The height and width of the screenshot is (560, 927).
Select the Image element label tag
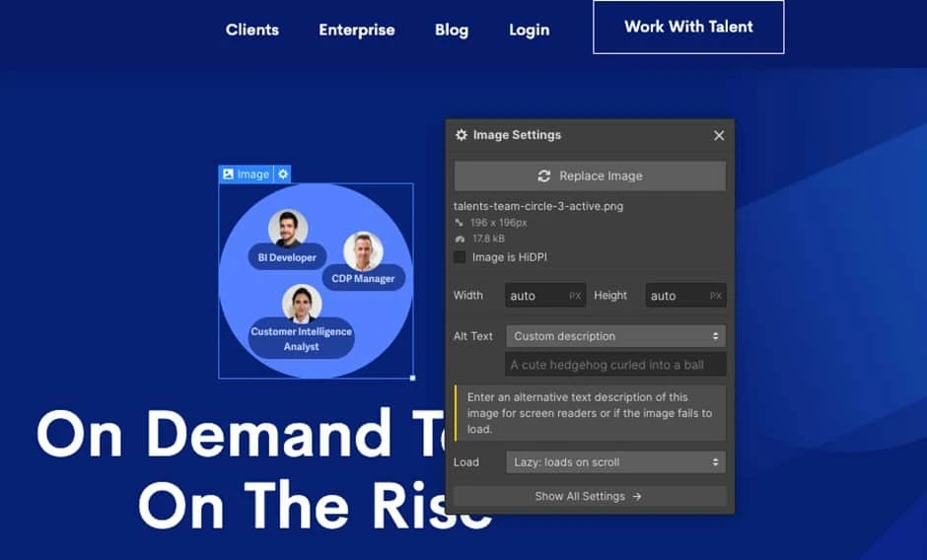246,175
